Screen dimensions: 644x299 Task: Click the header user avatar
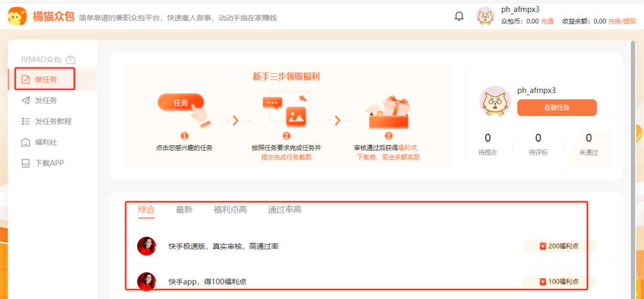pyautogui.click(x=485, y=17)
